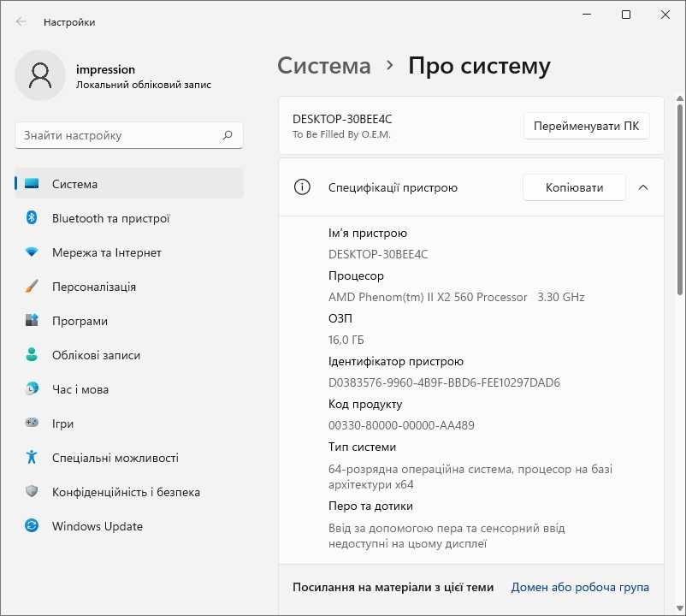Screen dimensions: 686x616
Task: Click the accessibility figure icon
Action: click(x=32, y=457)
